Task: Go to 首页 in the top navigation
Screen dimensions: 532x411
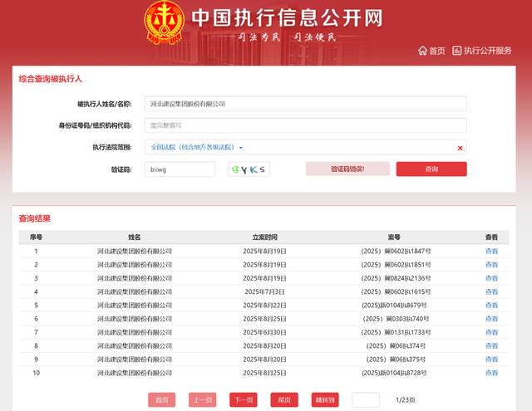Action: point(436,51)
